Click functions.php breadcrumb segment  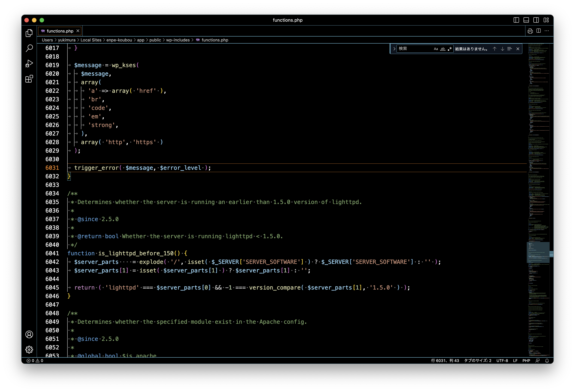(x=212, y=40)
